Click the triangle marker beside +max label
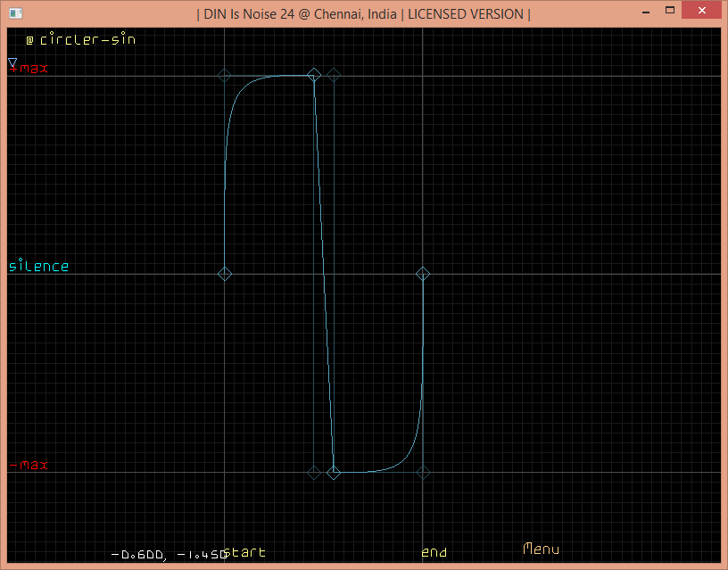 coord(12,63)
